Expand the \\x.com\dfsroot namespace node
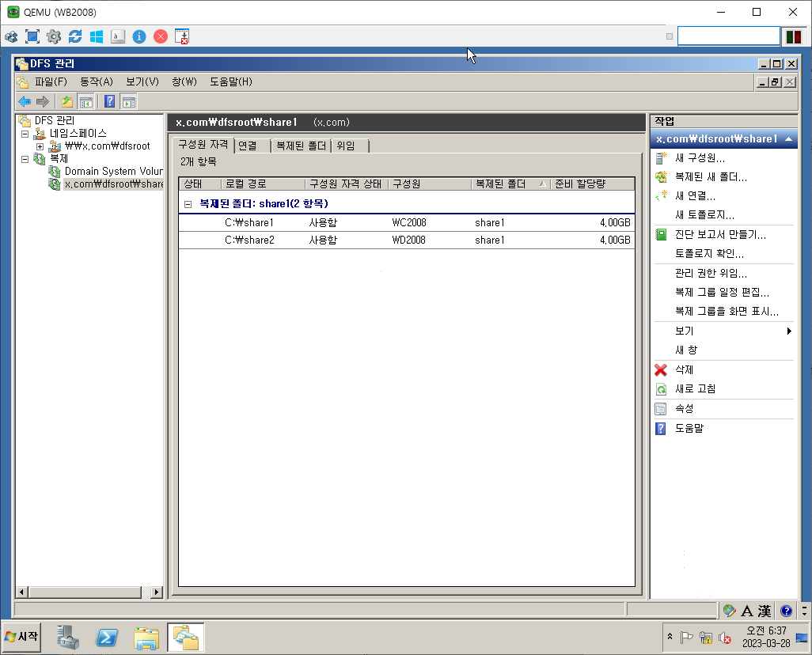This screenshot has height=655, width=812. pyautogui.click(x=40, y=146)
